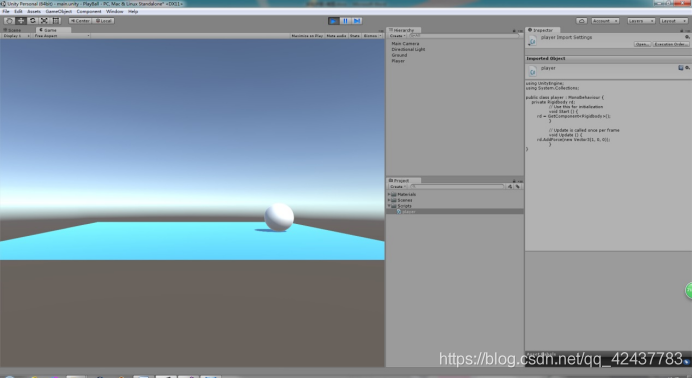Viewport: 693px width, 378px height.
Task: Select the Rect Transform tool
Action: pos(56,21)
